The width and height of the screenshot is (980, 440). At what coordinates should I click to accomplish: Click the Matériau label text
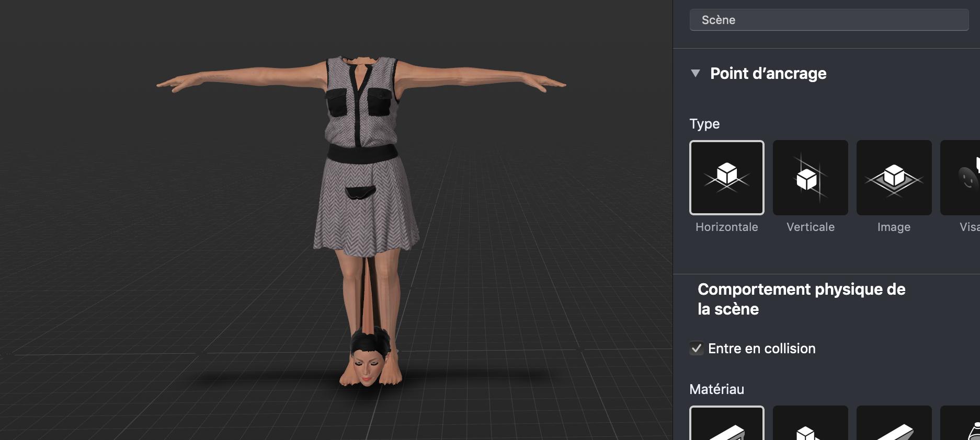[x=716, y=389]
